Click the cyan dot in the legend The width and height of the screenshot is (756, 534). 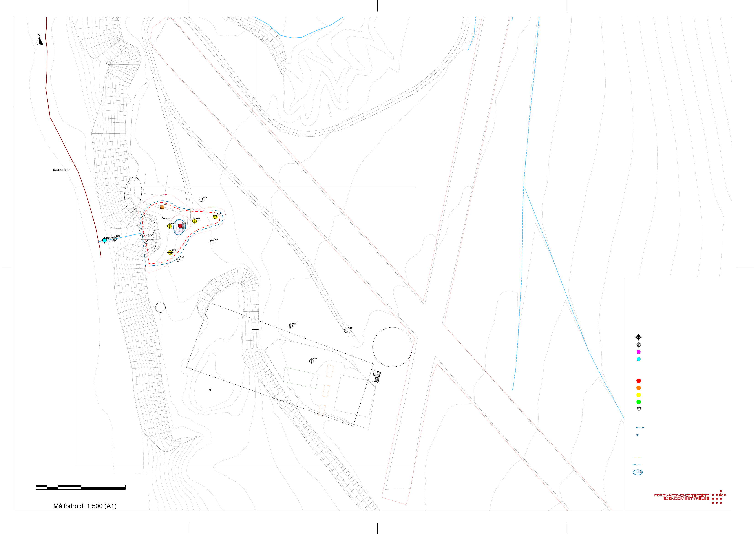638,359
